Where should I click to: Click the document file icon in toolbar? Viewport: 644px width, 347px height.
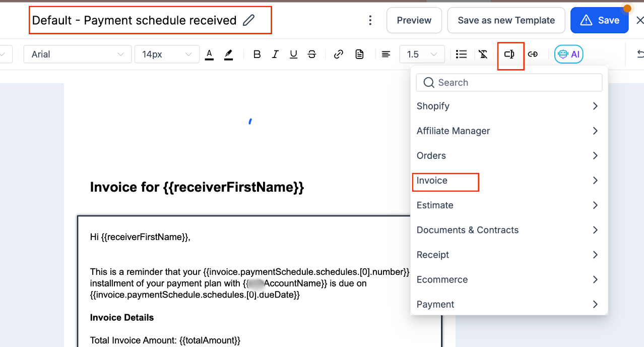(359, 54)
